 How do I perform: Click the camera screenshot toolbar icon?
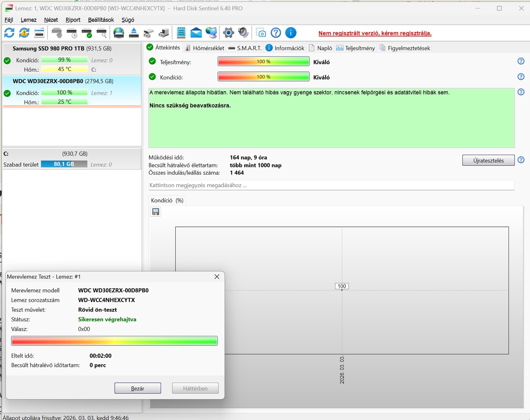(x=261, y=33)
